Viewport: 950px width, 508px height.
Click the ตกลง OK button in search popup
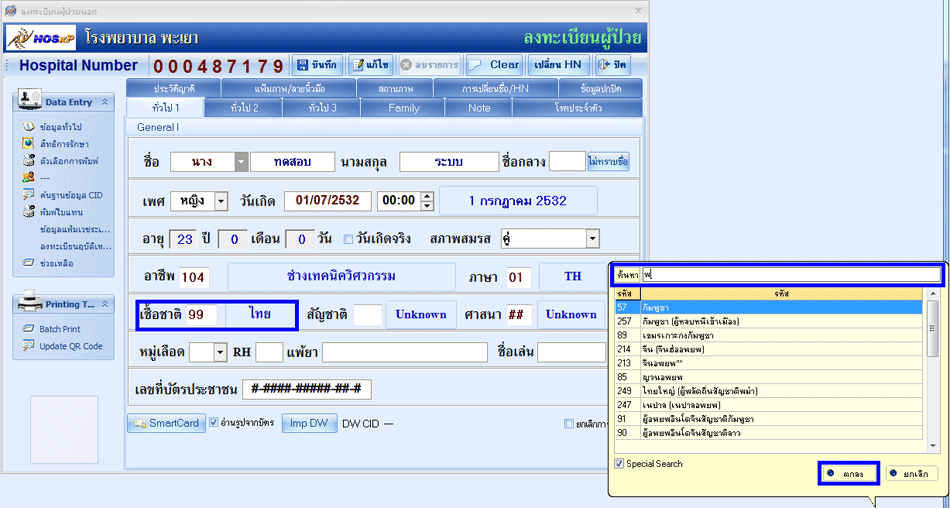(848, 473)
